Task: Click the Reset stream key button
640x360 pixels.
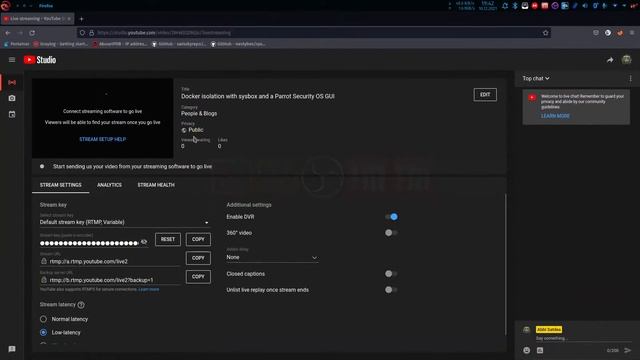Action: (168, 239)
